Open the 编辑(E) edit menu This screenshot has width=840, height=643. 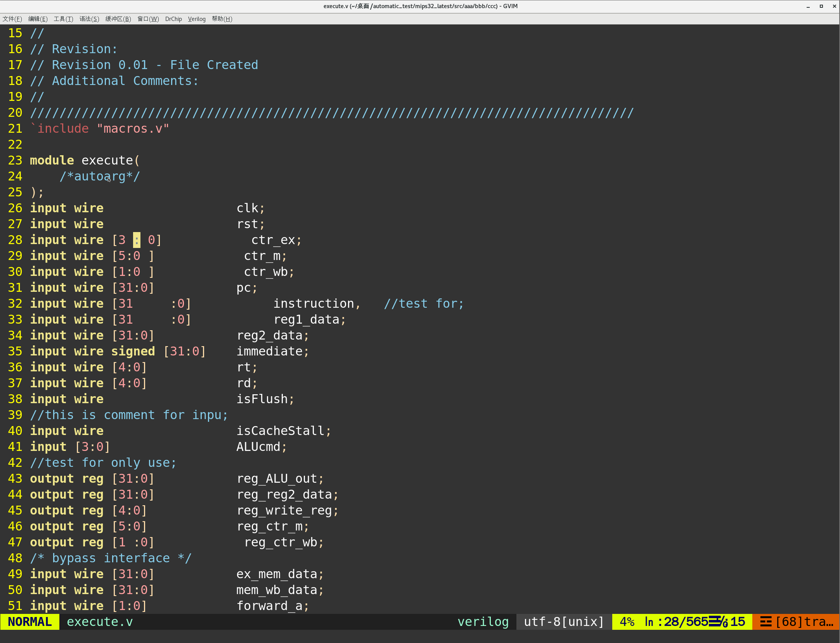click(x=38, y=18)
